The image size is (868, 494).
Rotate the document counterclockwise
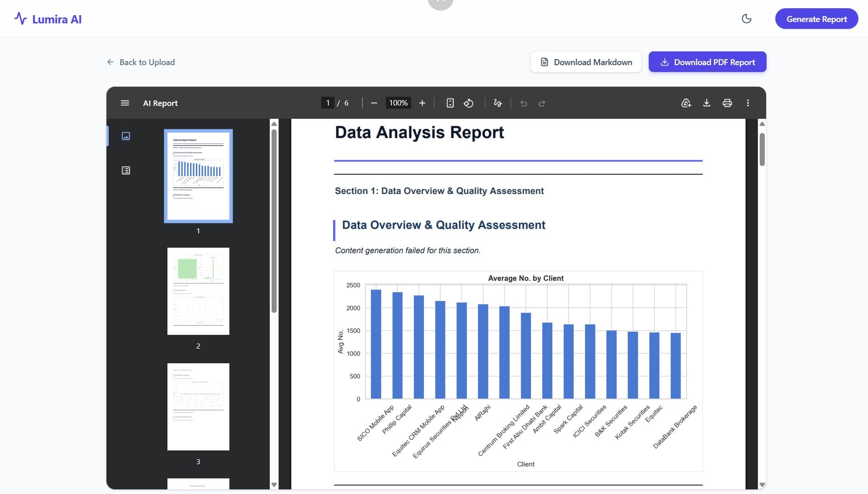pos(468,103)
